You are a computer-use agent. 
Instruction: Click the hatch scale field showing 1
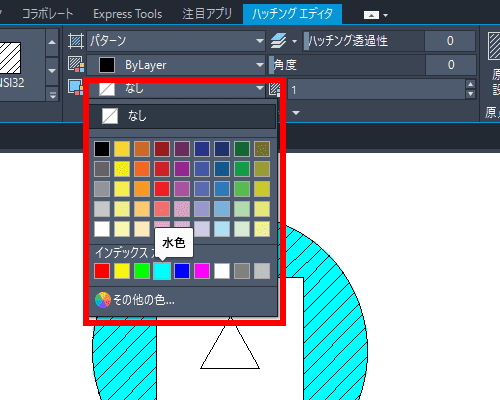pyautogui.click(x=376, y=90)
